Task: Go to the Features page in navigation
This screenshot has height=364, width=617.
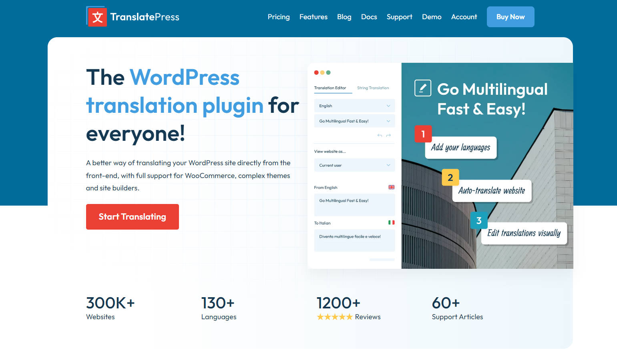Action: click(x=313, y=17)
